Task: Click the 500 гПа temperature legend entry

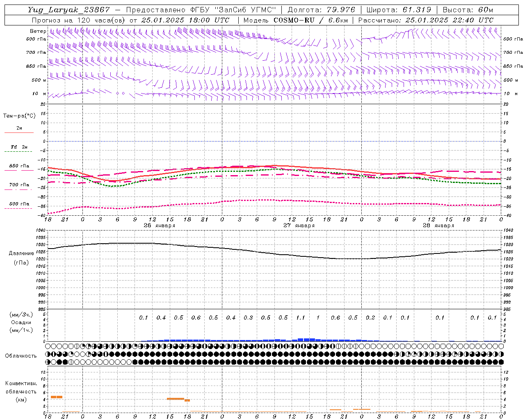Action: pyautogui.click(x=19, y=204)
